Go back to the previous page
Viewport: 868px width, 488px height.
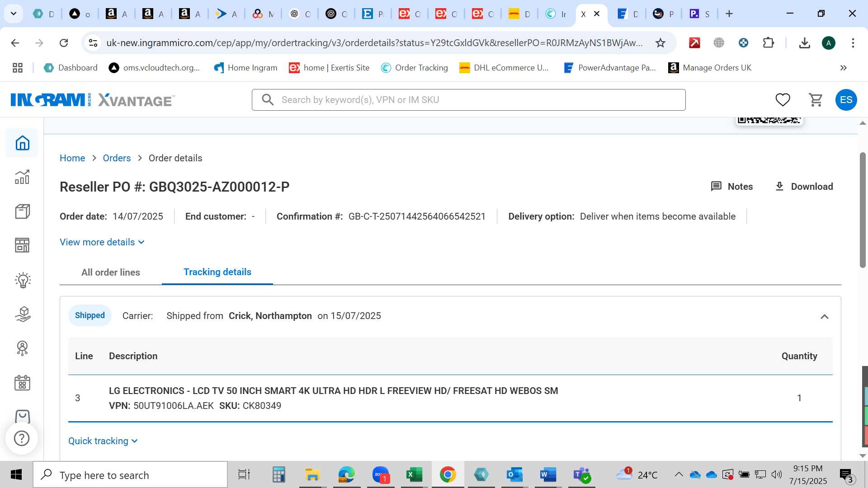point(15,43)
